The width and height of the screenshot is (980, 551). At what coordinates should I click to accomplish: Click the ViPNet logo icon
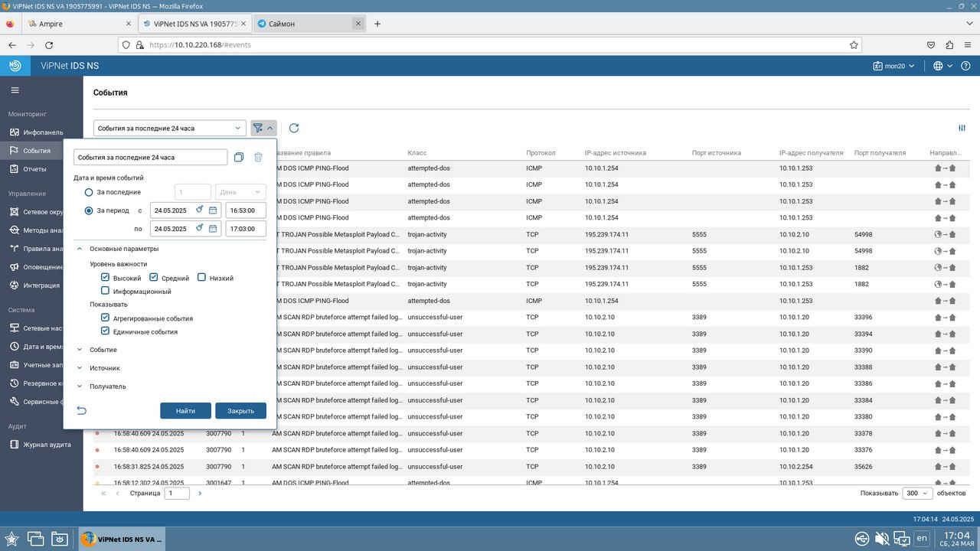coord(15,66)
